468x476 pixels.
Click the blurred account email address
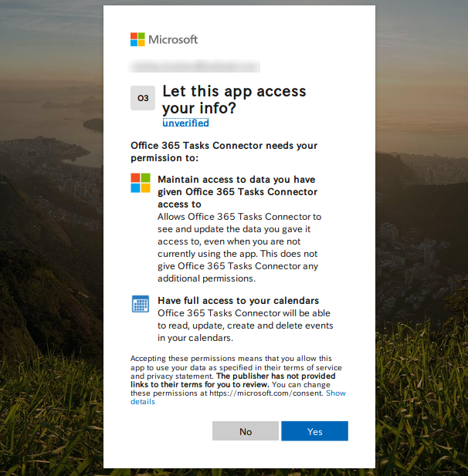point(195,67)
